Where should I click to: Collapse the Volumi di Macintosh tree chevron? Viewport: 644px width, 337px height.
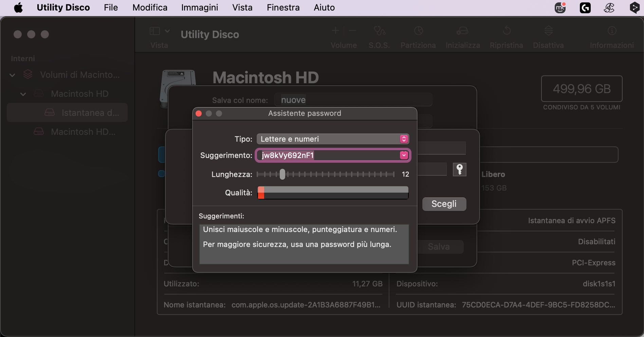point(13,75)
